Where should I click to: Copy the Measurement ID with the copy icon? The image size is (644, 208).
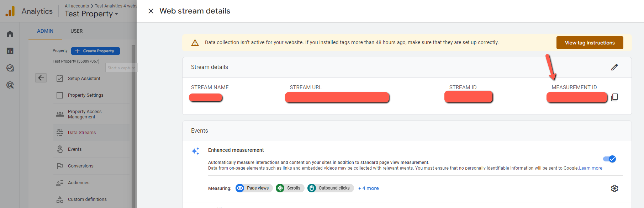click(614, 97)
